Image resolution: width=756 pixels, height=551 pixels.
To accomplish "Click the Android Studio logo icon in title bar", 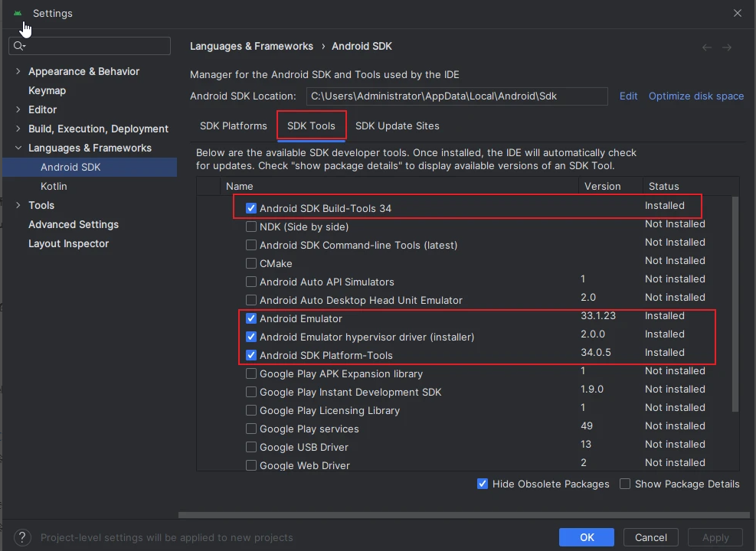I will point(18,13).
